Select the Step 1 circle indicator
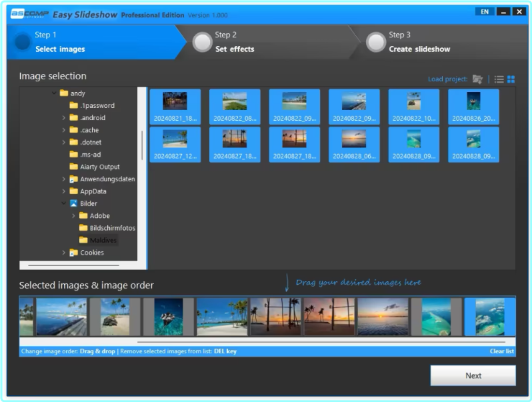Screen dimensions: 532x402 23,42
